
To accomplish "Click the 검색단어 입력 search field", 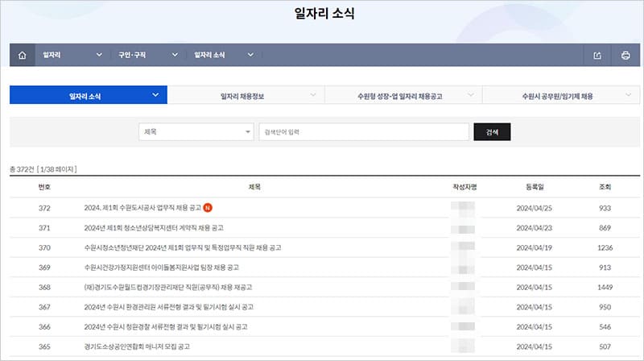I will [364, 132].
